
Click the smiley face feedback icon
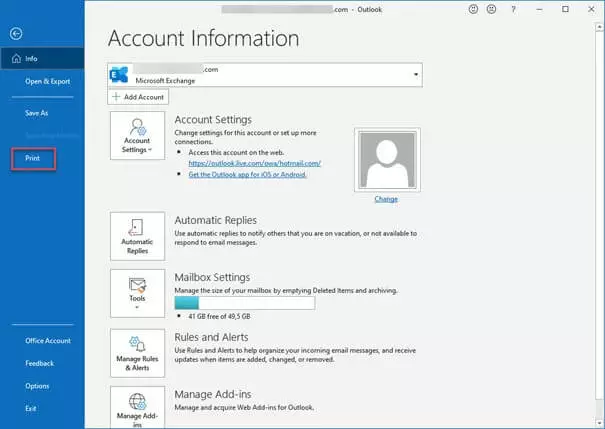(473, 9)
